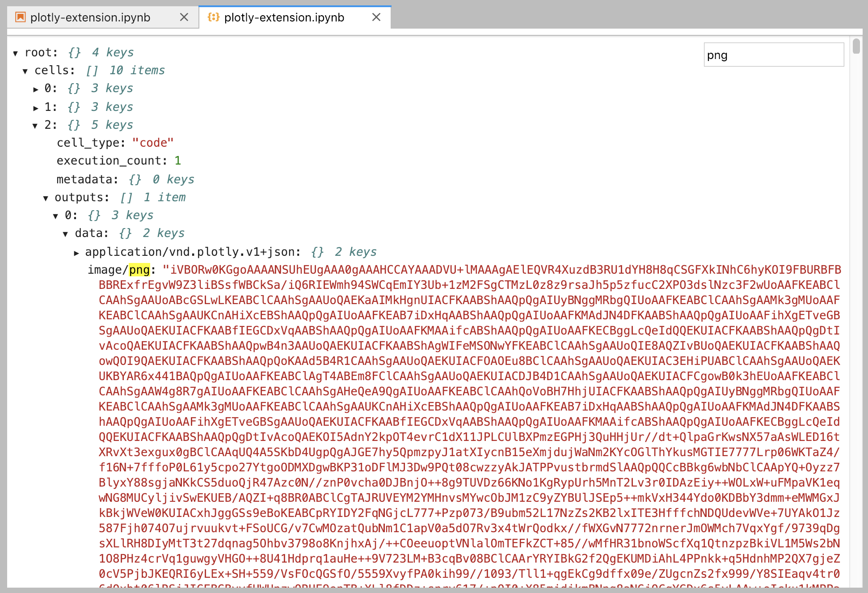This screenshot has height=593, width=868.
Task: Click the notebook icon on first plotly-extension.ipynb tab
Action: tap(21, 17)
